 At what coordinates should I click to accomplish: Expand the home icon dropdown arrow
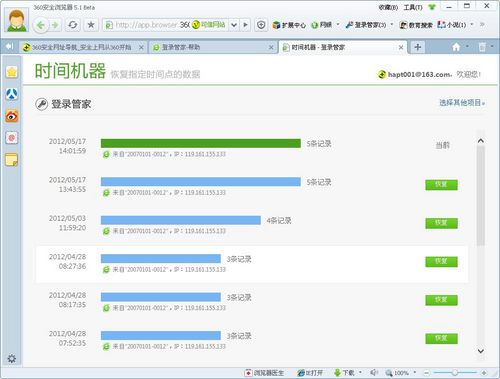point(467,46)
